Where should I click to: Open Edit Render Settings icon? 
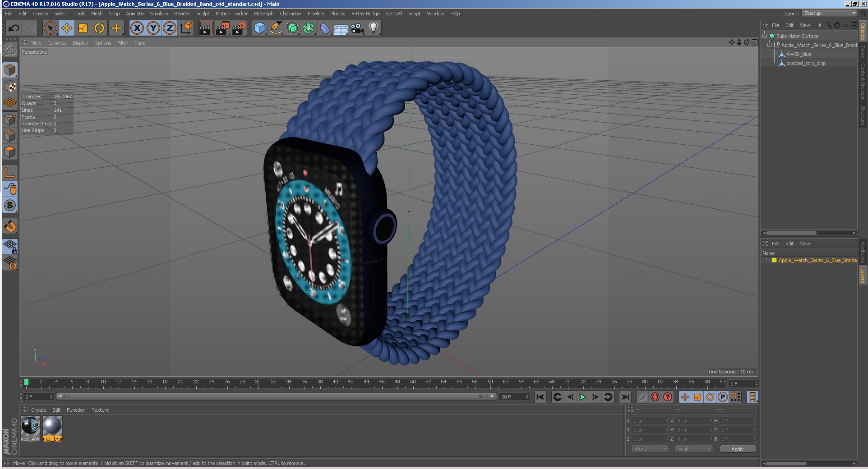pyautogui.click(x=239, y=28)
